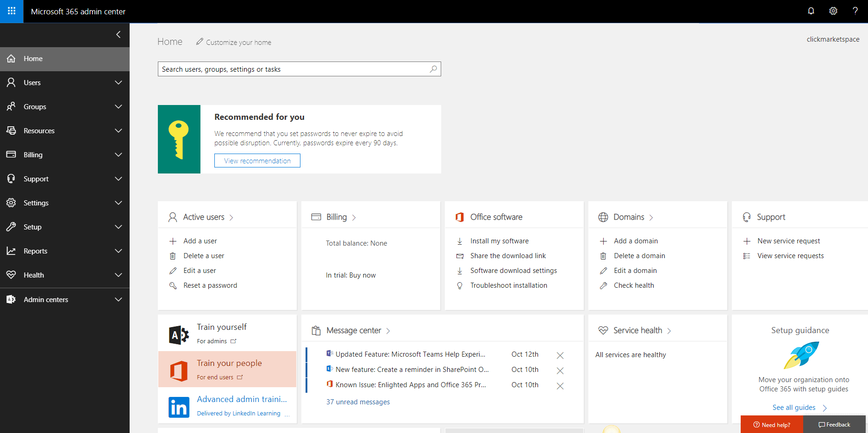Click the Resources printer icon in sidebar
This screenshot has width=868, height=433.
[11, 130]
